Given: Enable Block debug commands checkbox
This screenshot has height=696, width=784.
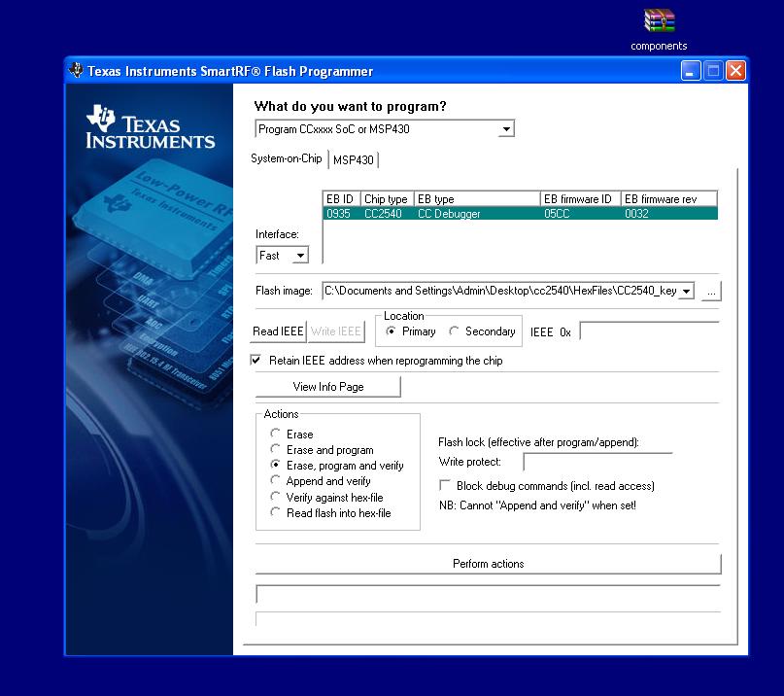Looking at the screenshot, I should (x=445, y=485).
